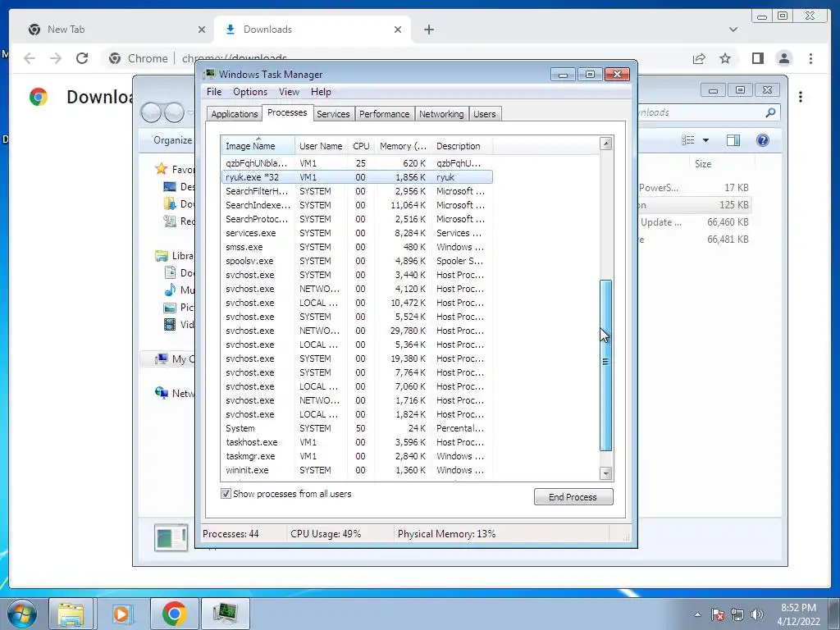Open Explorer Organize menu
840x630 pixels.
coord(172,140)
